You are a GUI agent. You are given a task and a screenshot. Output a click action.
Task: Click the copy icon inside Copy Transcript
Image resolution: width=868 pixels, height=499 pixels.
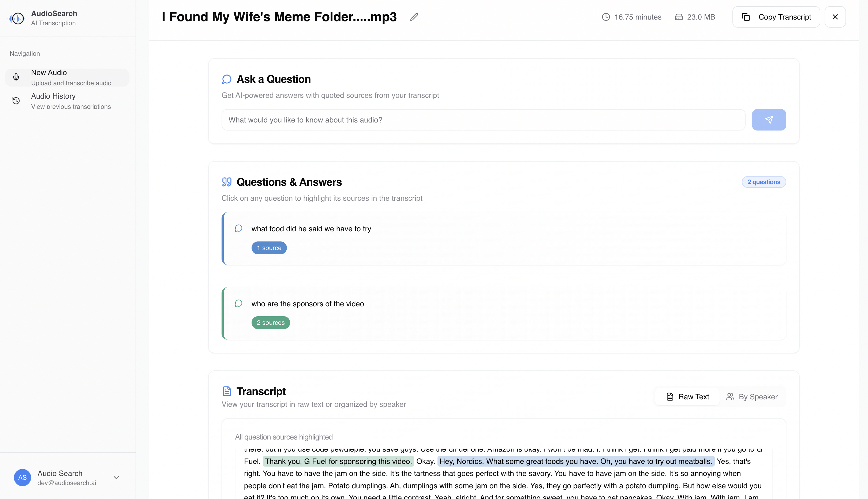pyautogui.click(x=746, y=17)
